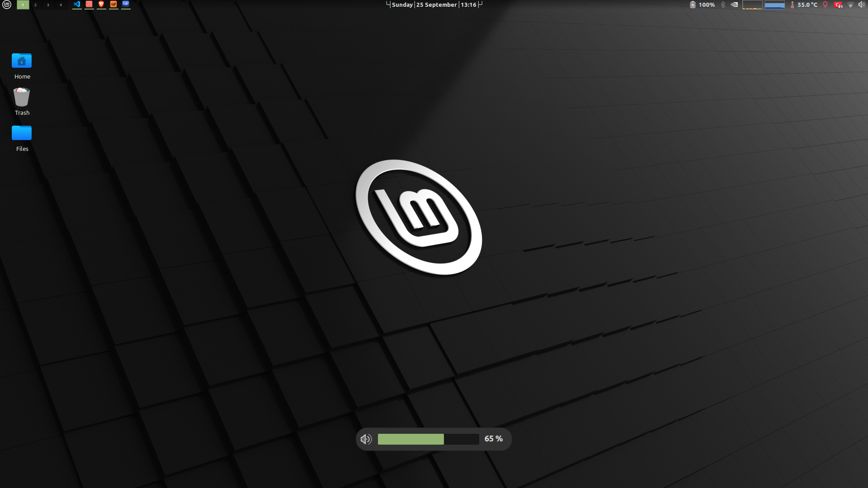
Task: Click the light bulb tray icon
Action: click(x=825, y=5)
